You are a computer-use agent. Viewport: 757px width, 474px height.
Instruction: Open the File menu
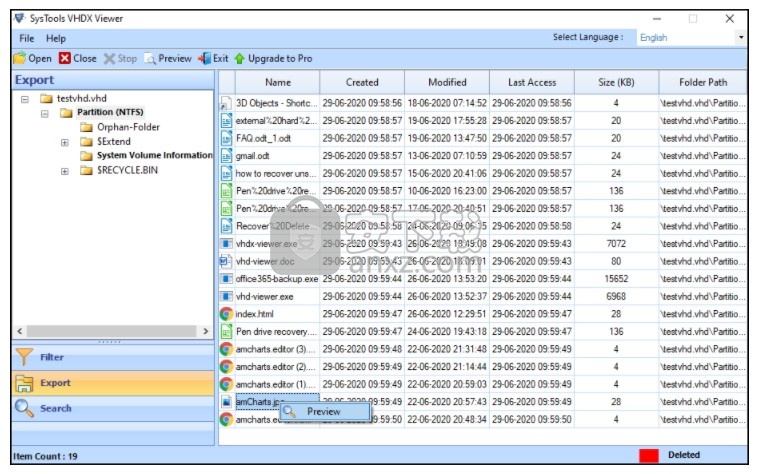tap(27, 39)
